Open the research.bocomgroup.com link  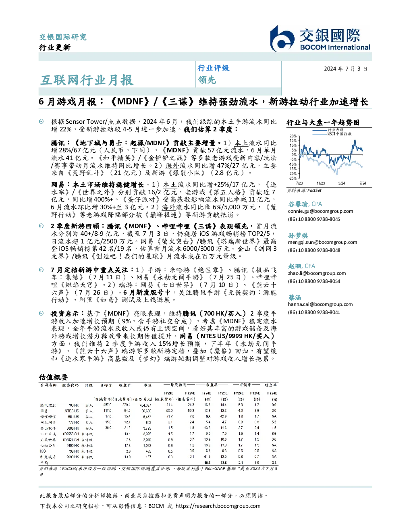[x=218, y=506]
